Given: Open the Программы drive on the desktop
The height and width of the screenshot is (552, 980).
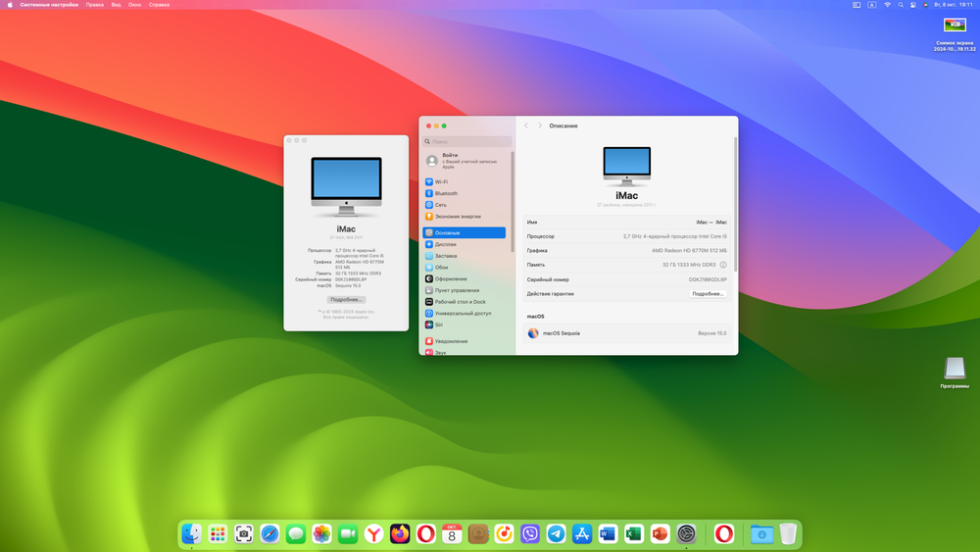Looking at the screenshot, I should click(x=955, y=373).
